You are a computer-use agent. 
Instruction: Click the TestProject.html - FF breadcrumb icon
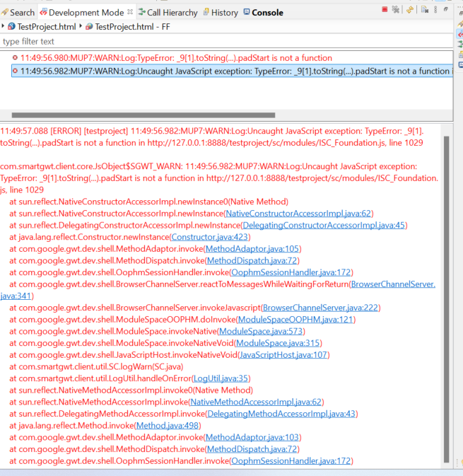[x=88, y=26]
